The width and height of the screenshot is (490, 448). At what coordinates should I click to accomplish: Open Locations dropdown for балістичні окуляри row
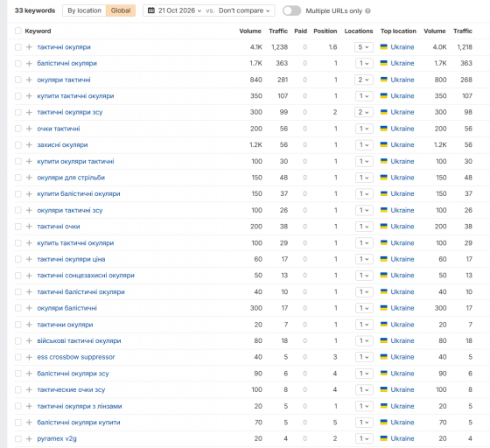364,63
